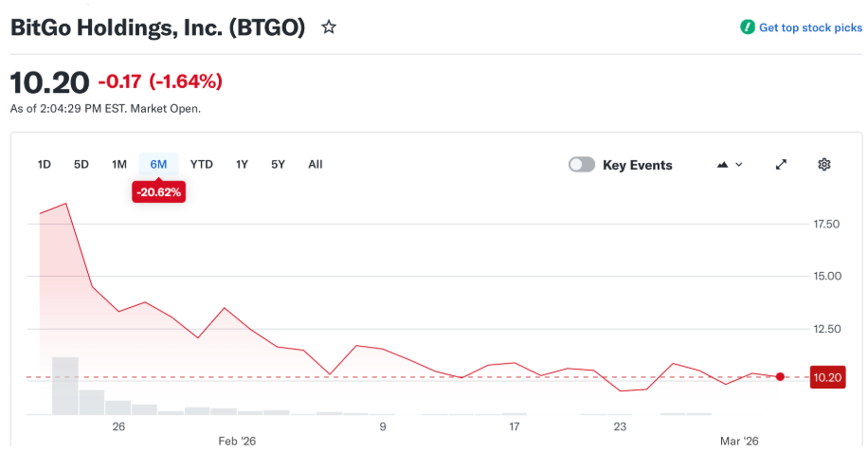Toggle the Key Events switch
This screenshot has width=868, height=452.
(582, 164)
